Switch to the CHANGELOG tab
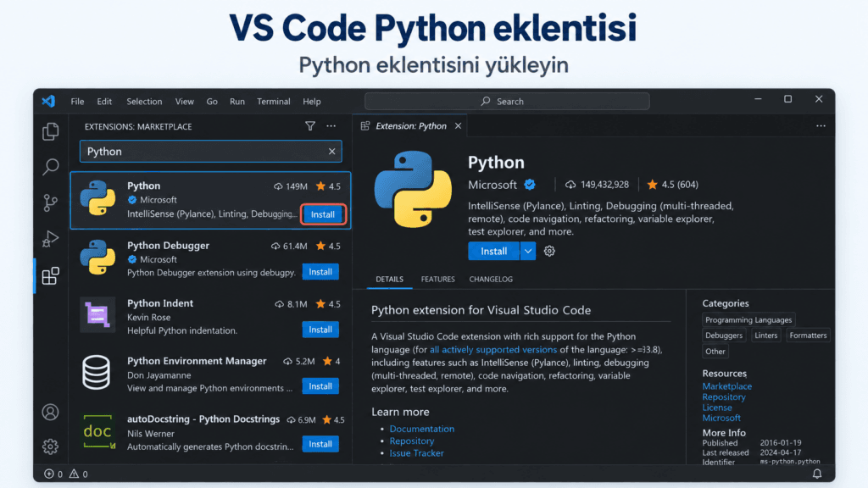The height and width of the screenshot is (488, 868). point(491,279)
